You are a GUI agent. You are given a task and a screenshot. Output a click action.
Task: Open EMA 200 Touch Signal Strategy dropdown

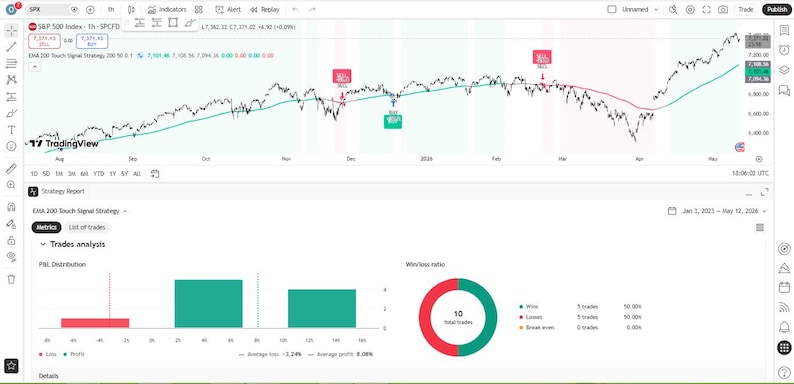pos(80,211)
